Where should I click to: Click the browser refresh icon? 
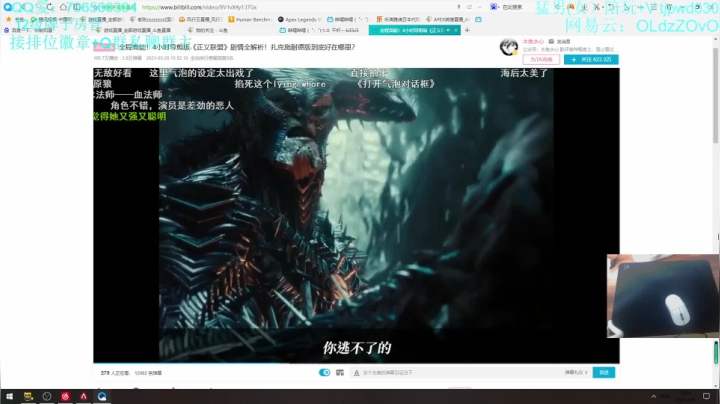pos(50,7)
